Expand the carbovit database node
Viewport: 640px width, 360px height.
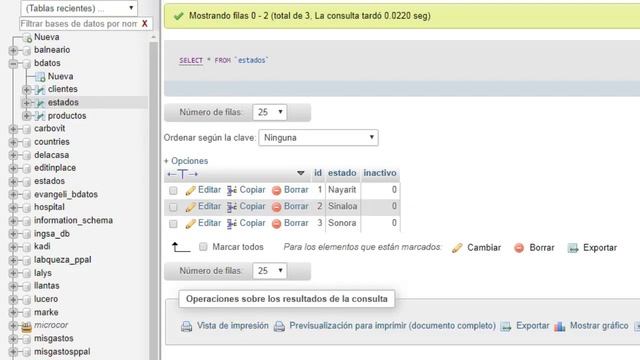[x=13, y=129]
